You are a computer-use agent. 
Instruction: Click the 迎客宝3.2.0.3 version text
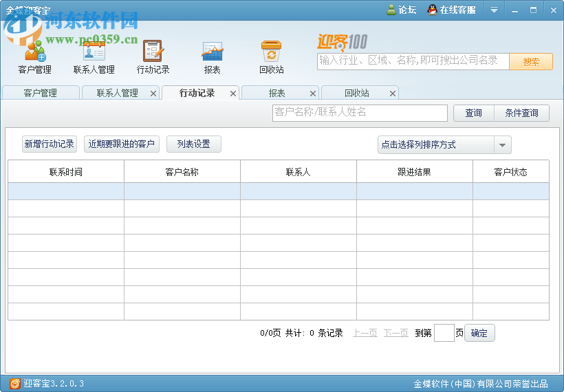click(x=54, y=383)
